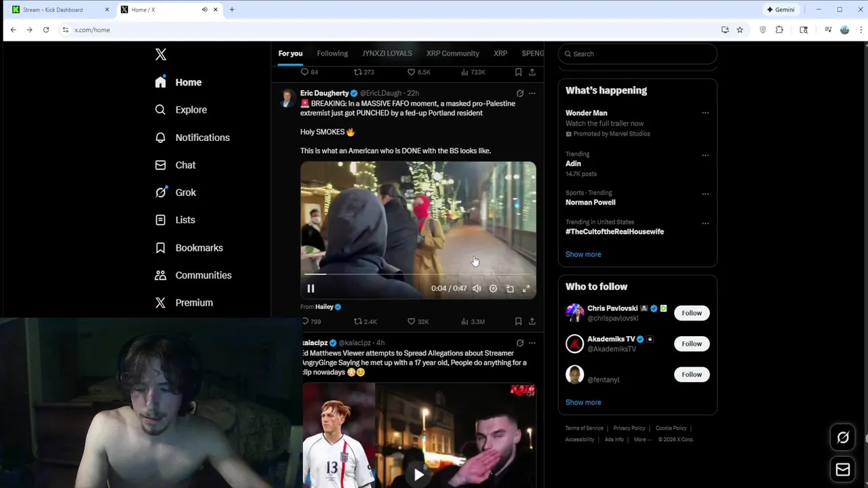Open more options on Eric Daugherty's post

pos(532,94)
